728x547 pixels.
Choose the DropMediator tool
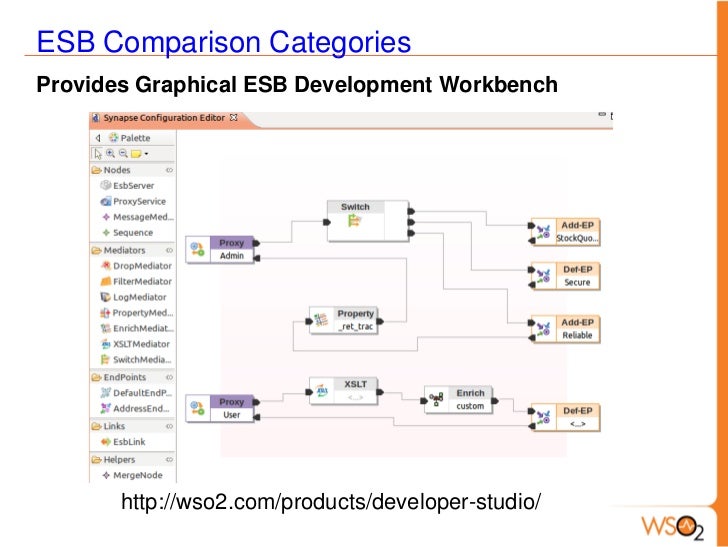coord(136,266)
